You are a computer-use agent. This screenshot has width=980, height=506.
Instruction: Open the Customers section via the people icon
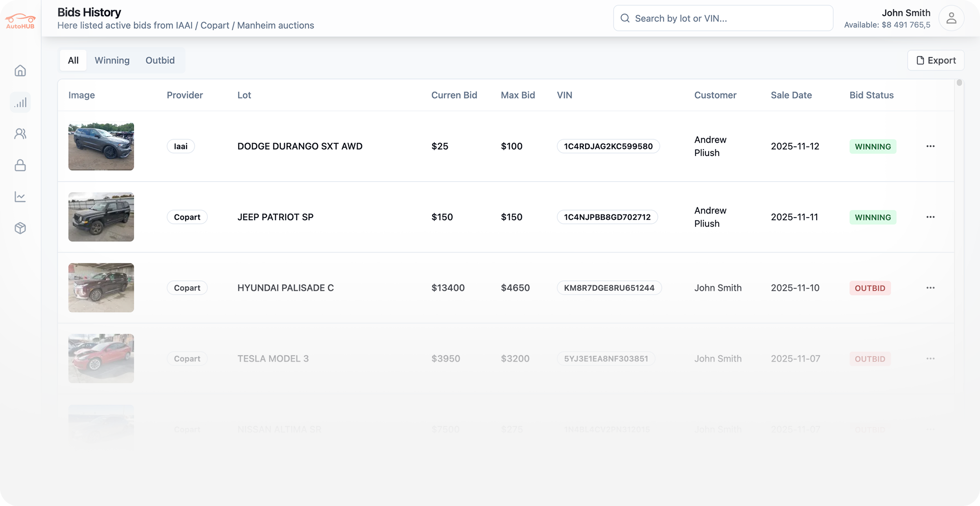20,133
